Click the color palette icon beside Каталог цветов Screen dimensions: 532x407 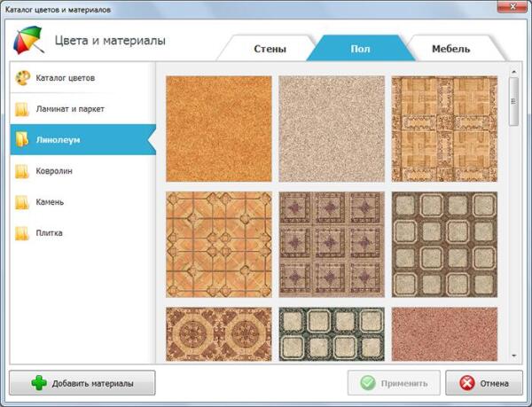pos(23,78)
